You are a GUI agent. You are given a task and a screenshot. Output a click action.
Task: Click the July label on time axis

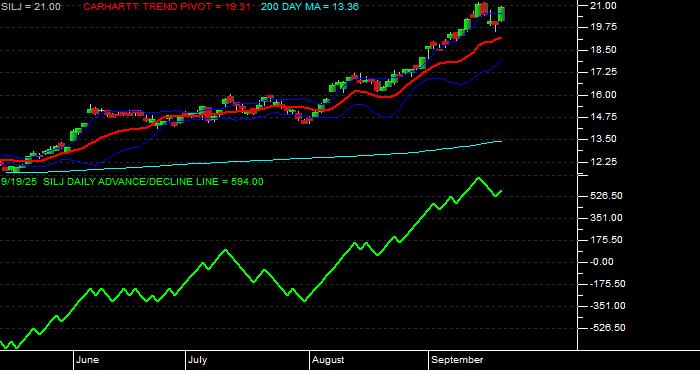pos(197,360)
